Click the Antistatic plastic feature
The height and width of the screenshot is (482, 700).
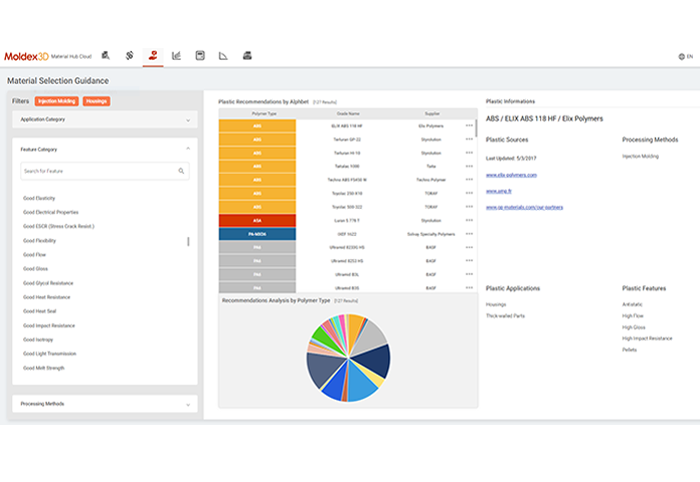tap(632, 304)
